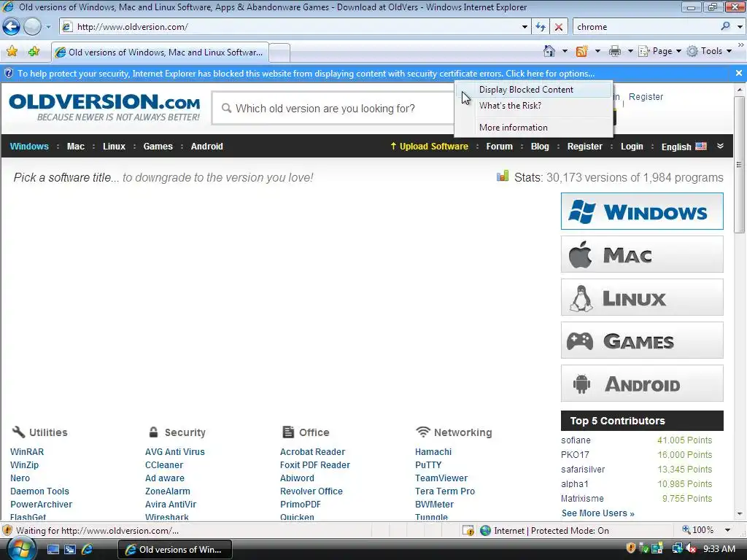Click the Refresh page icon
This screenshot has width=747, height=560.
(541, 27)
